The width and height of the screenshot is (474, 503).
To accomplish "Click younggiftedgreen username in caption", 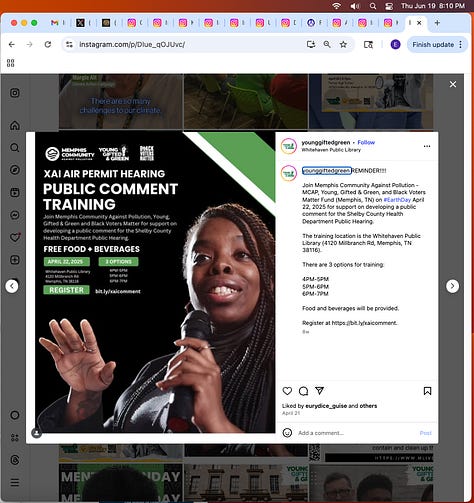I will pos(327,171).
